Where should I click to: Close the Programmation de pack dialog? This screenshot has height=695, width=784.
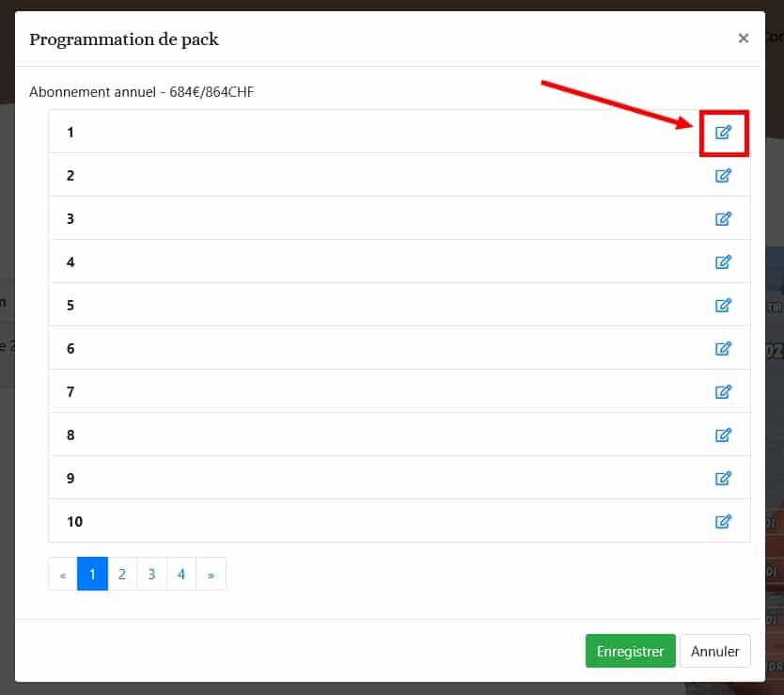point(743,39)
